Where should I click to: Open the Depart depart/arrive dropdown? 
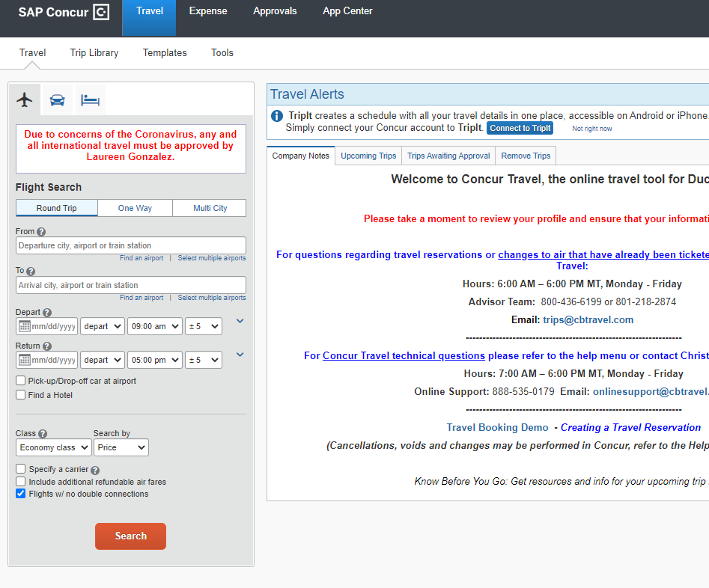pyautogui.click(x=102, y=326)
